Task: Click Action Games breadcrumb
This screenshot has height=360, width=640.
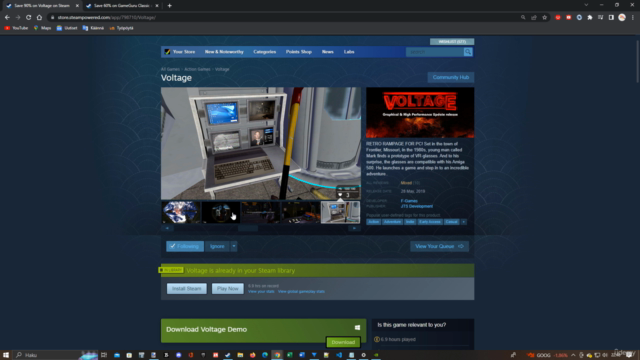Action: click(x=197, y=69)
